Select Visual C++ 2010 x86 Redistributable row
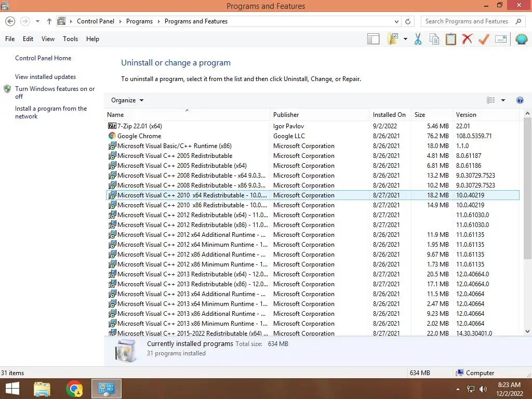Screen dimensions: 532x399 [x=313, y=205]
